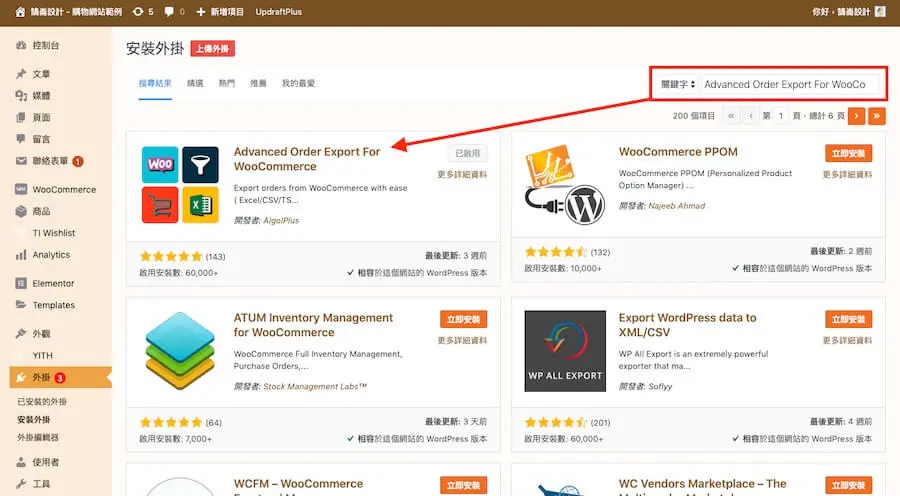
Task: Install WooCommerce PPOM with 立即安裝
Action: click(x=848, y=153)
